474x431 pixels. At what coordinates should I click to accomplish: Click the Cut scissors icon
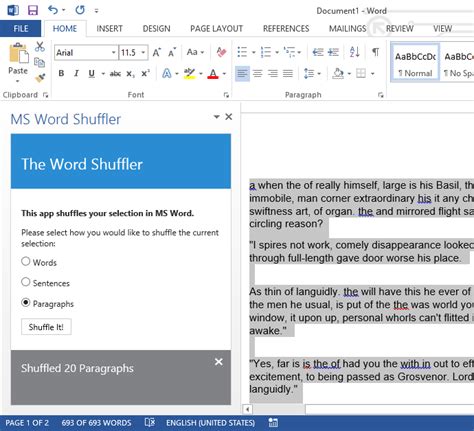coord(40,47)
